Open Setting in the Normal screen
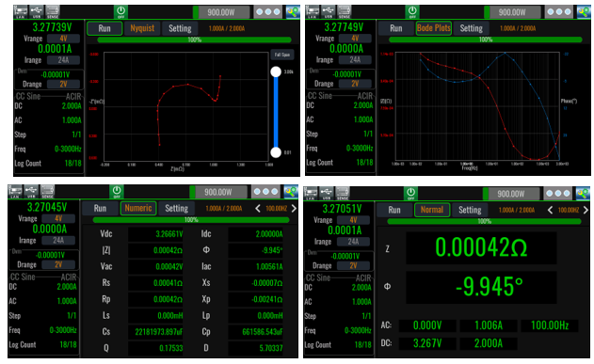594x364 pixels. 470,210
